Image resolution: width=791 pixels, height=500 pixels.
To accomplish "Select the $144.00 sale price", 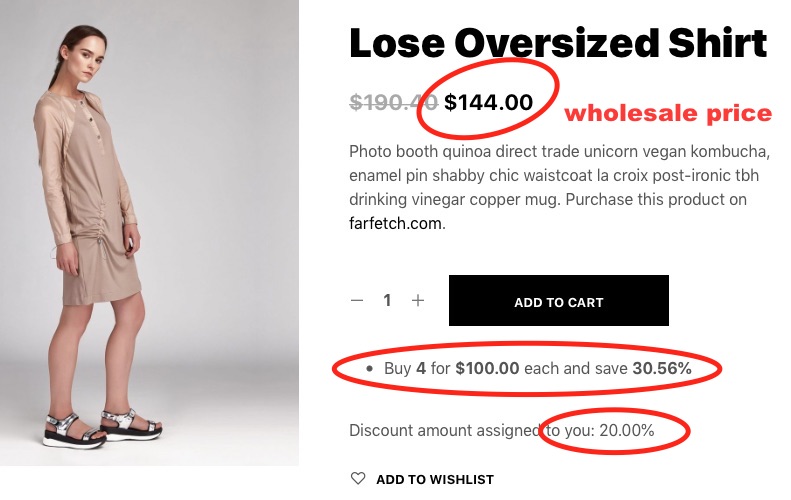I will (489, 102).
